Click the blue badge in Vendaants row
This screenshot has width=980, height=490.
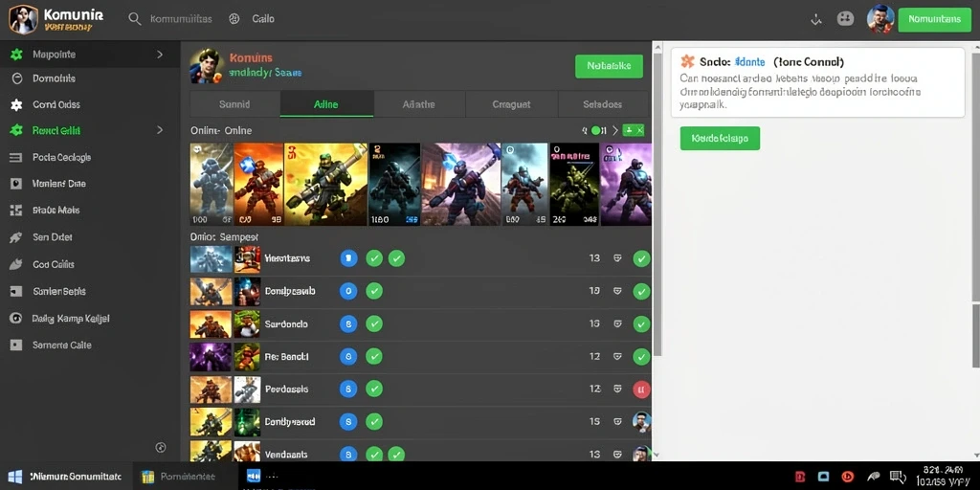(348, 455)
